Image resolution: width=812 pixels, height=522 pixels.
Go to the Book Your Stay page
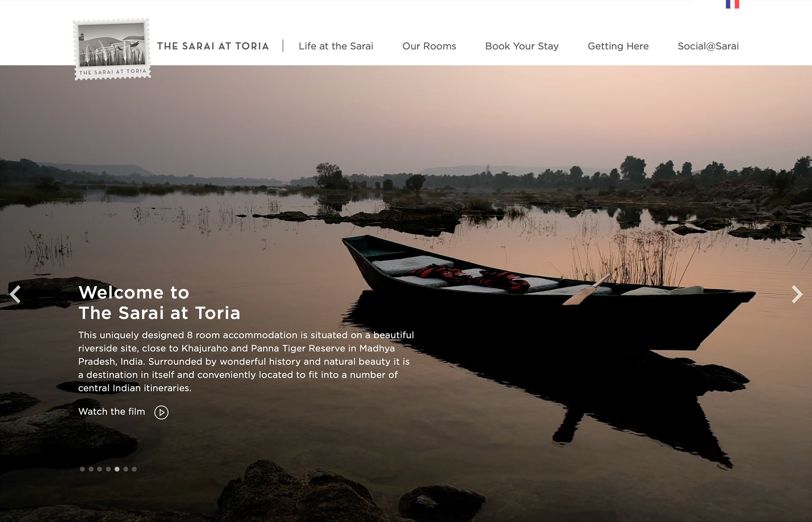pyautogui.click(x=522, y=46)
